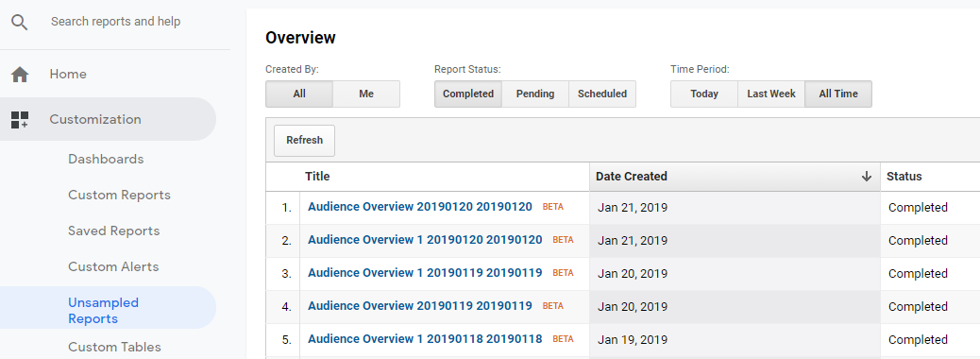The image size is (980, 359).
Task: Click the Date Created sort arrow
Action: click(867, 177)
